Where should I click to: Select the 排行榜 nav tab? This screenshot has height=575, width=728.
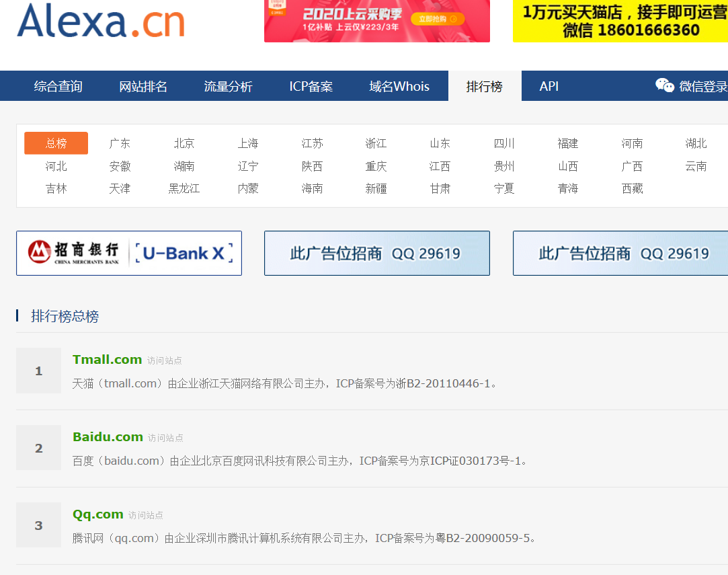pos(485,86)
